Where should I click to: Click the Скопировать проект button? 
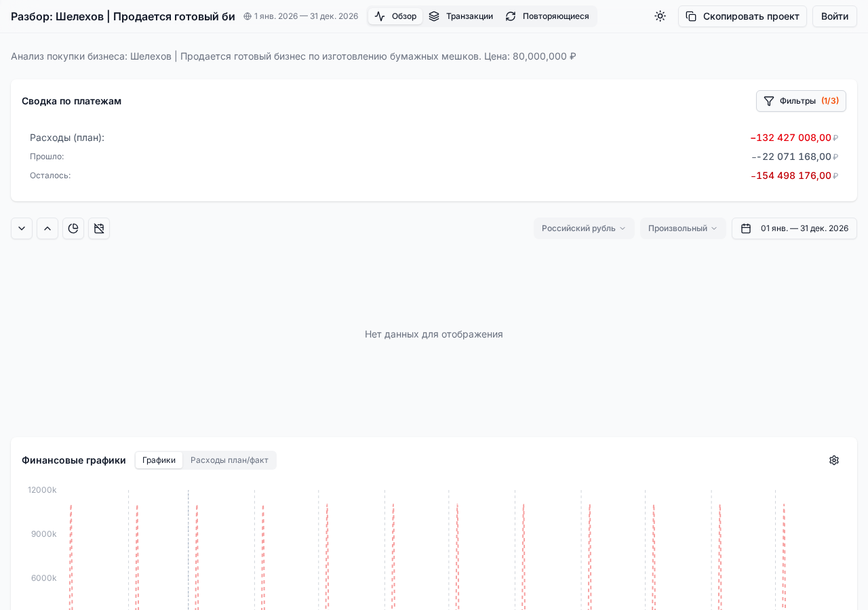(743, 16)
